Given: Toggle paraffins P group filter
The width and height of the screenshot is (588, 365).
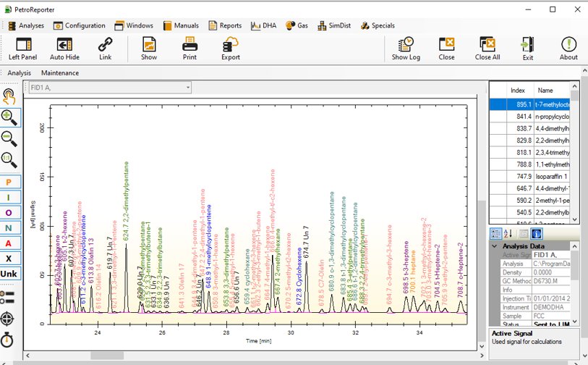Looking at the screenshot, I should click(9, 182).
